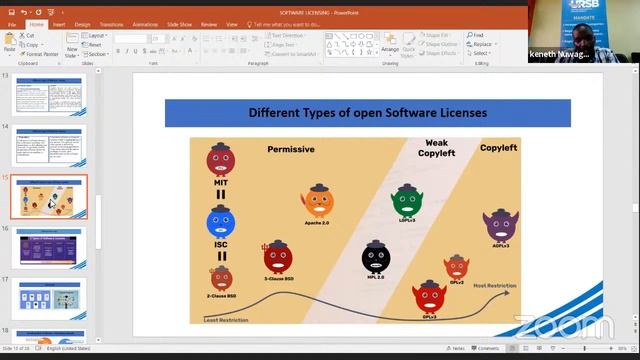640x360 pixels.
Task: Open the Select dropdown in Editing group
Action: click(x=479, y=53)
